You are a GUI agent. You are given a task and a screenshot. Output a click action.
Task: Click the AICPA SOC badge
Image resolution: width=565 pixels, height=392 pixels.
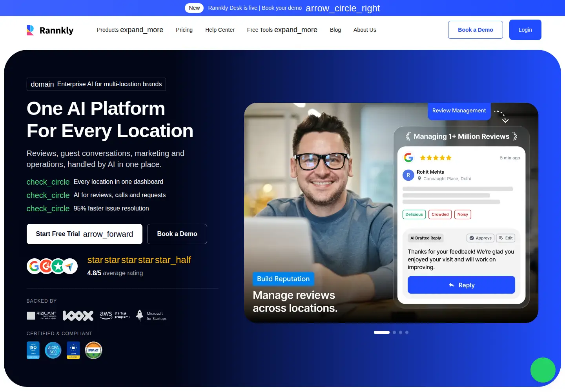[53, 350]
